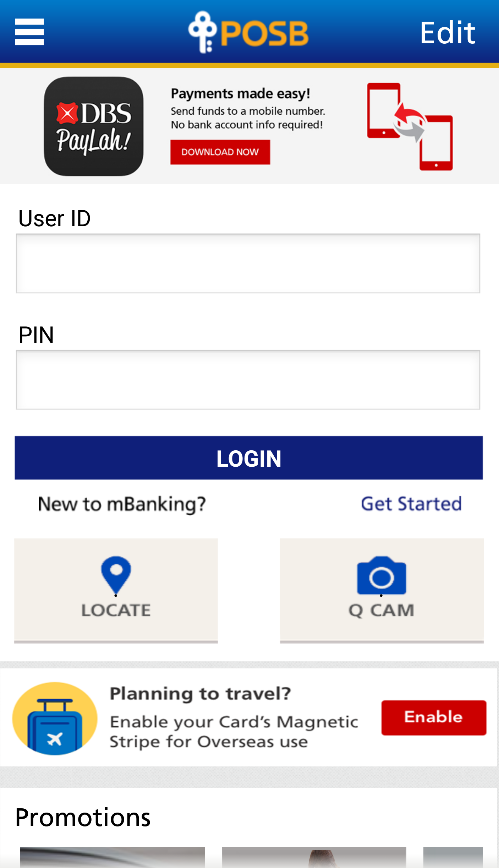Tap the POSB key logo
This screenshot has width=499, height=868.
[203, 32]
